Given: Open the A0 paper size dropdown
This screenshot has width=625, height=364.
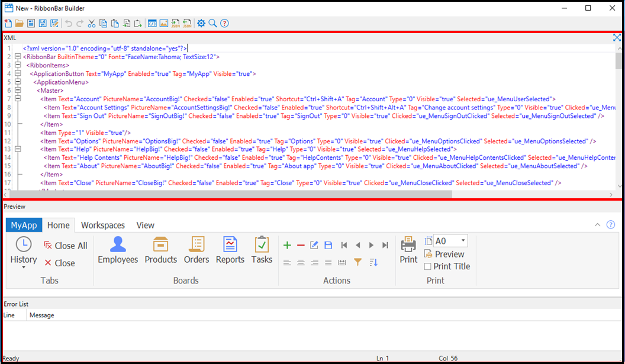Looking at the screenshot, I should pos(463,241).
